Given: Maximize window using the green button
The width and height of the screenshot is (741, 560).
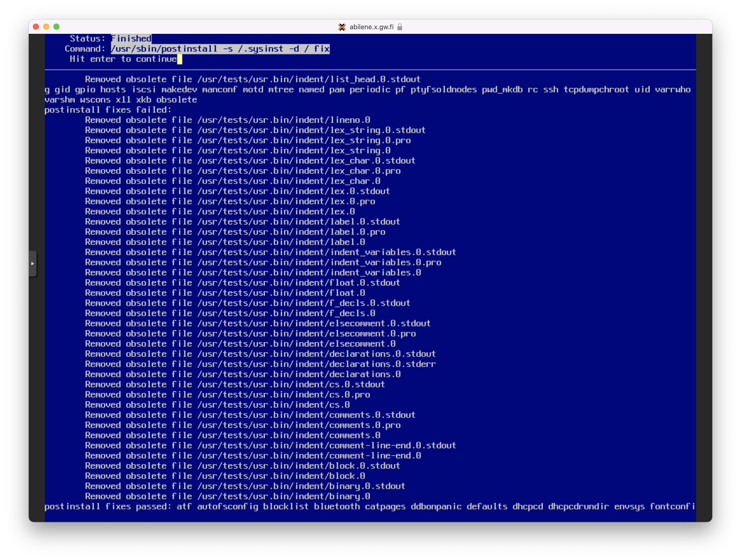Looking at the screenshot, I should pyautogui.click(x=56, y=27).
